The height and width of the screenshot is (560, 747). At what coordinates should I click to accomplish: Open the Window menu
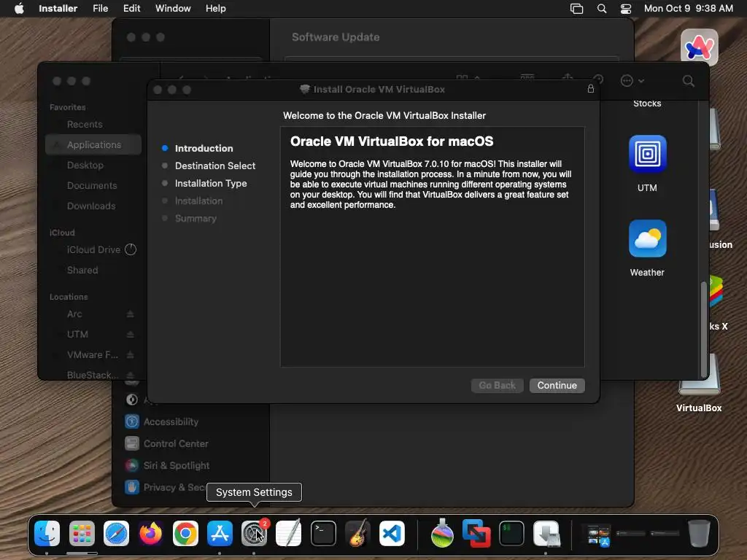pos(173,9)
